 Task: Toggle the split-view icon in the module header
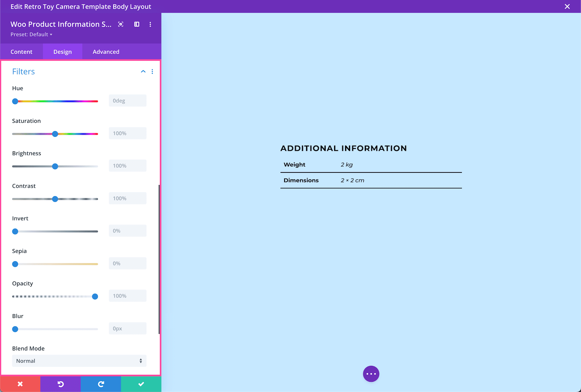click(x=137, y=24)
